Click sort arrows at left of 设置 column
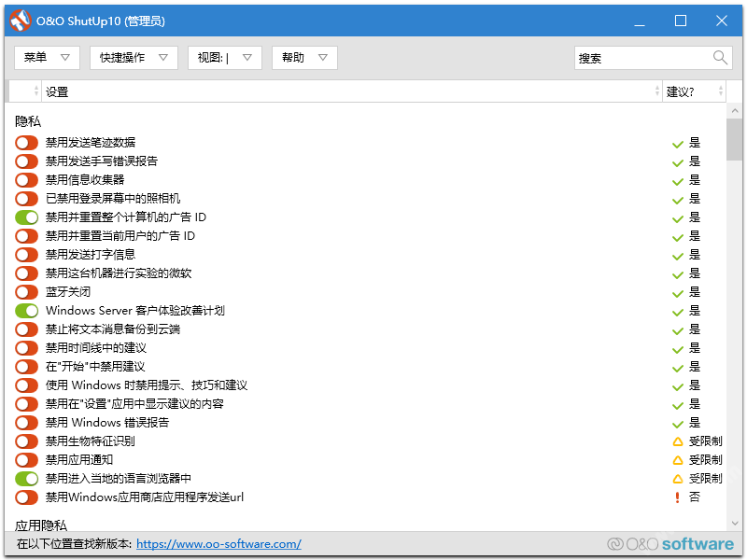Viewport: 747px width, 560px height. [36, 91]
